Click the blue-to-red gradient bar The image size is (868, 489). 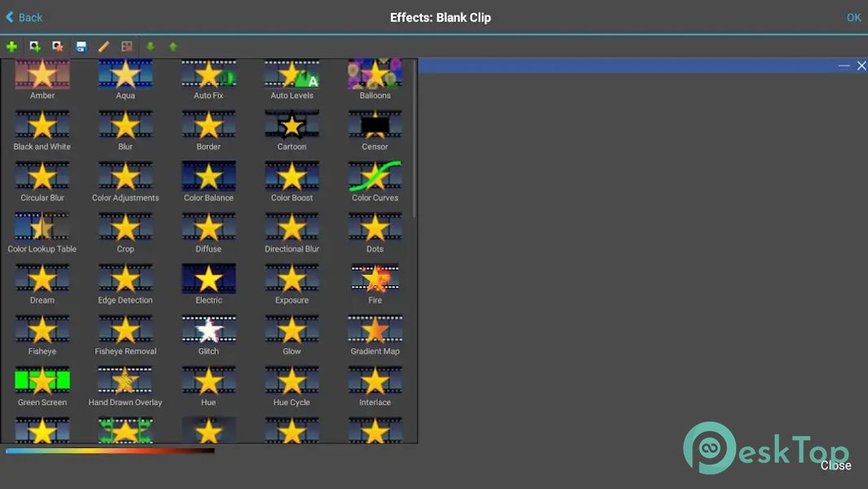coord(110,451)
